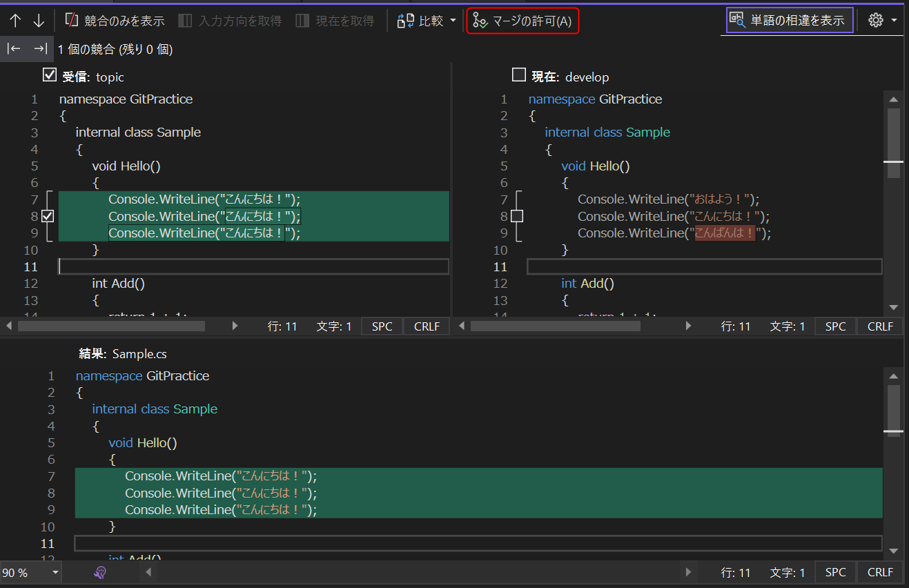Check the line 8 conflict checkbox in develop pane
The image size is (909, 588).
click(517, 216)
